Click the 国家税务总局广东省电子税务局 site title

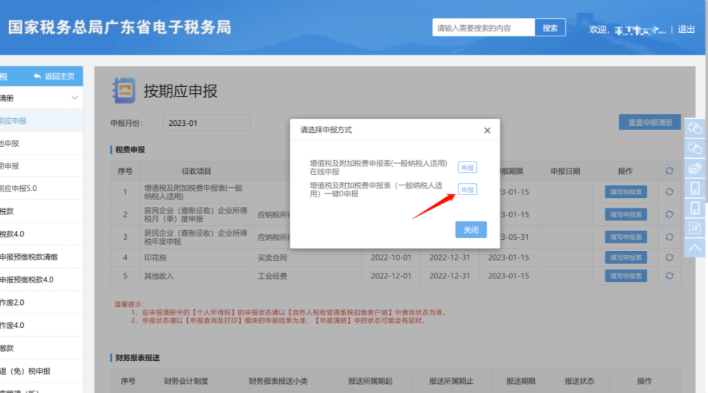(x=120, y=27)
